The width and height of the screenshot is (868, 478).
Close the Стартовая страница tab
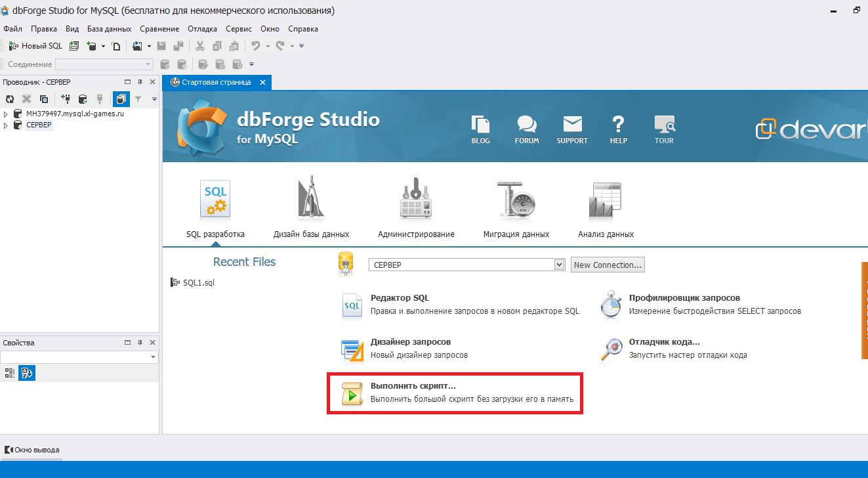click(x=262, y=83)
